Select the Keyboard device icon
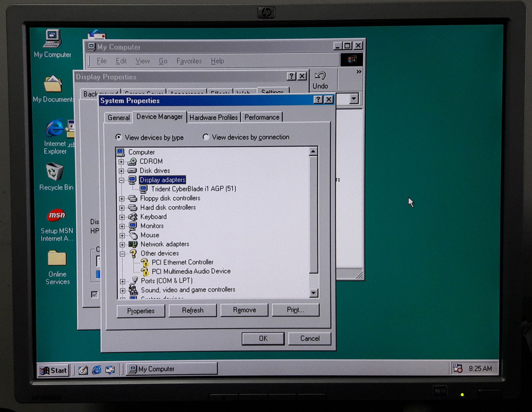This screenshot has height=412, width=532. pyautogui.click(x=133, y=217)
